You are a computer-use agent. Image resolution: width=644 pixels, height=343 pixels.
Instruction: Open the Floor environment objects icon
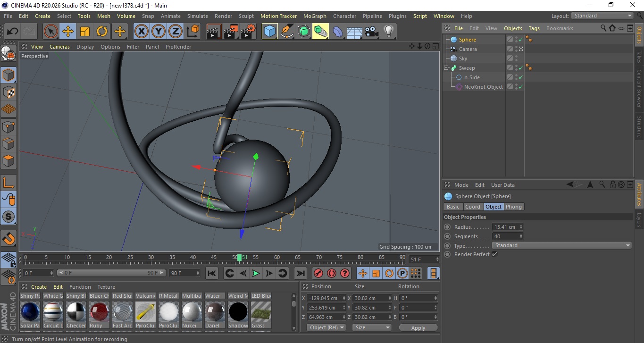(355, 32)
